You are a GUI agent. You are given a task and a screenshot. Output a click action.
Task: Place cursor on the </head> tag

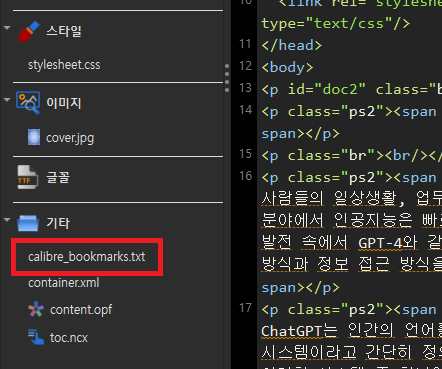[x=292, y=45]
